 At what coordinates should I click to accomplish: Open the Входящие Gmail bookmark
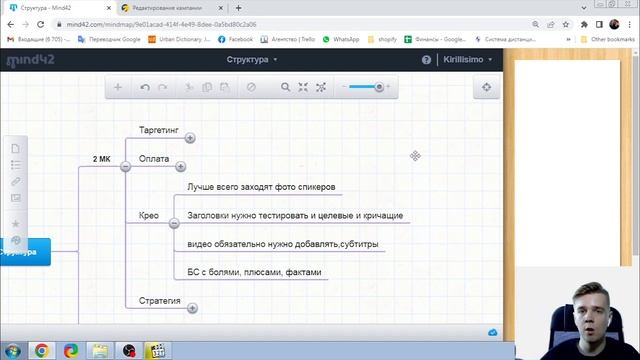point(38,40)
